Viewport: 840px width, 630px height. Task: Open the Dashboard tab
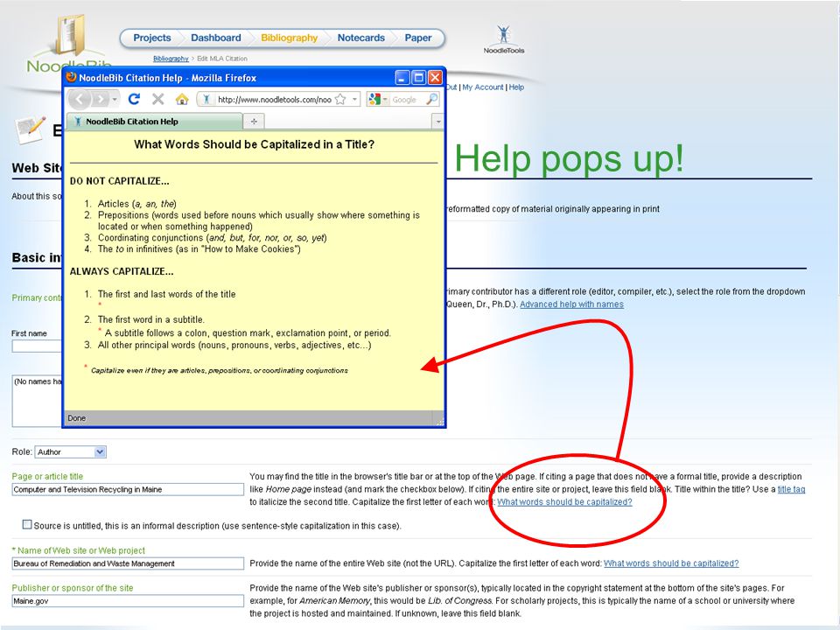[215, 38]
